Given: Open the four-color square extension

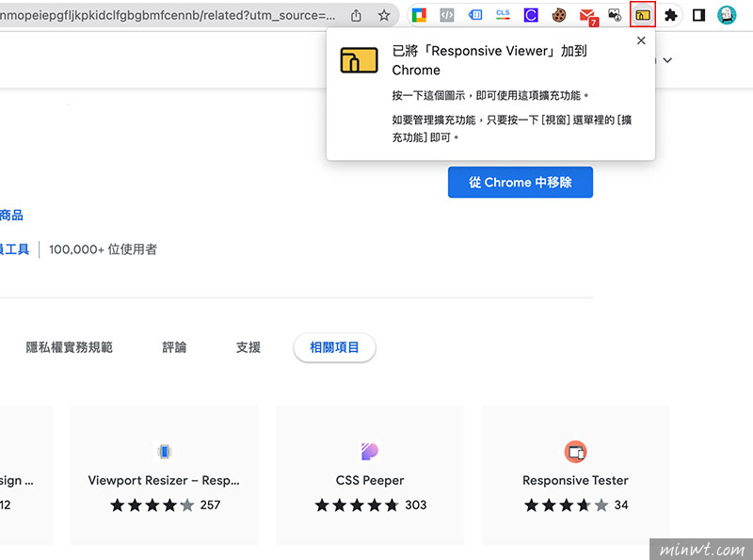Looking at the screenshot, I should 419,15.
